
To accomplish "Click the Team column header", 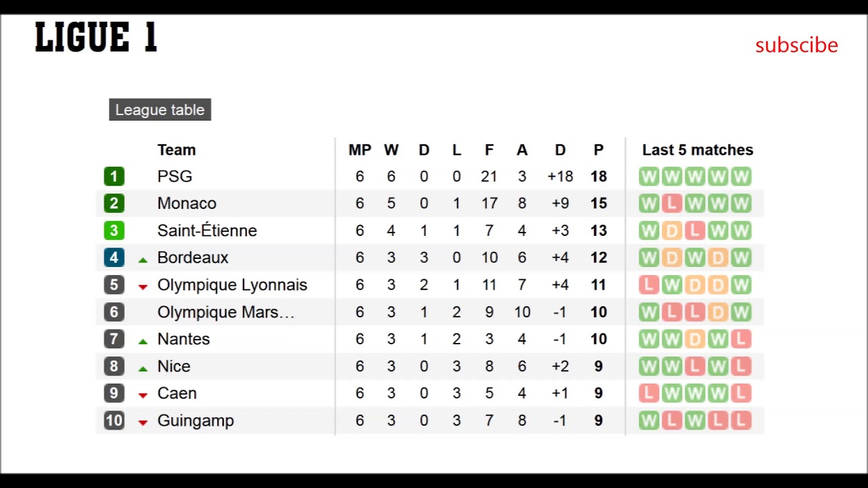I will pyautogui.click(x=176, y=150).
